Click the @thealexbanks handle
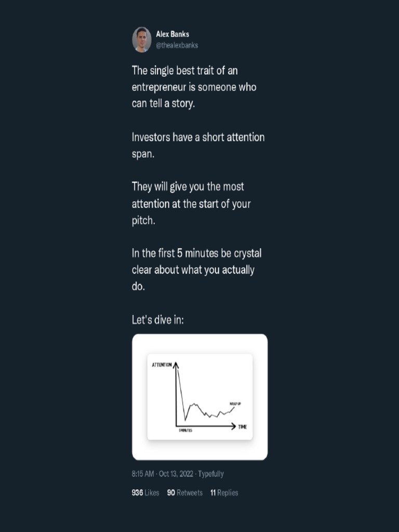 (177, 45)
